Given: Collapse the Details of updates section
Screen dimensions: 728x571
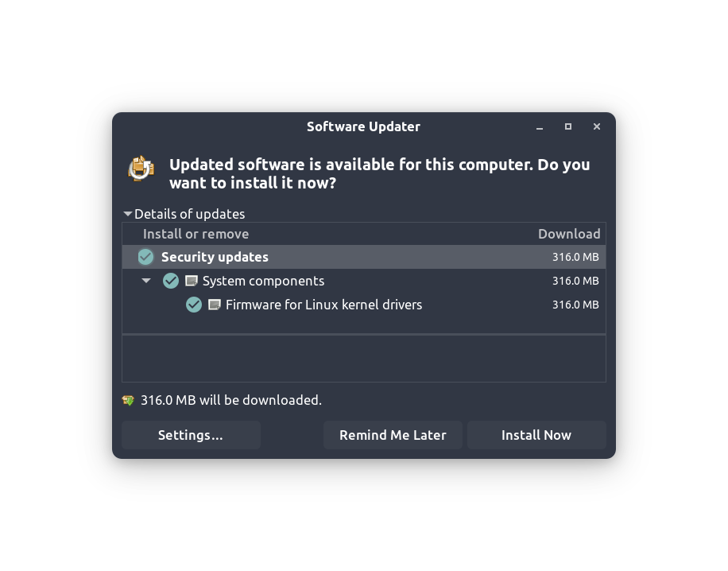Looking at the screenshot, I should tap(128, 214).
